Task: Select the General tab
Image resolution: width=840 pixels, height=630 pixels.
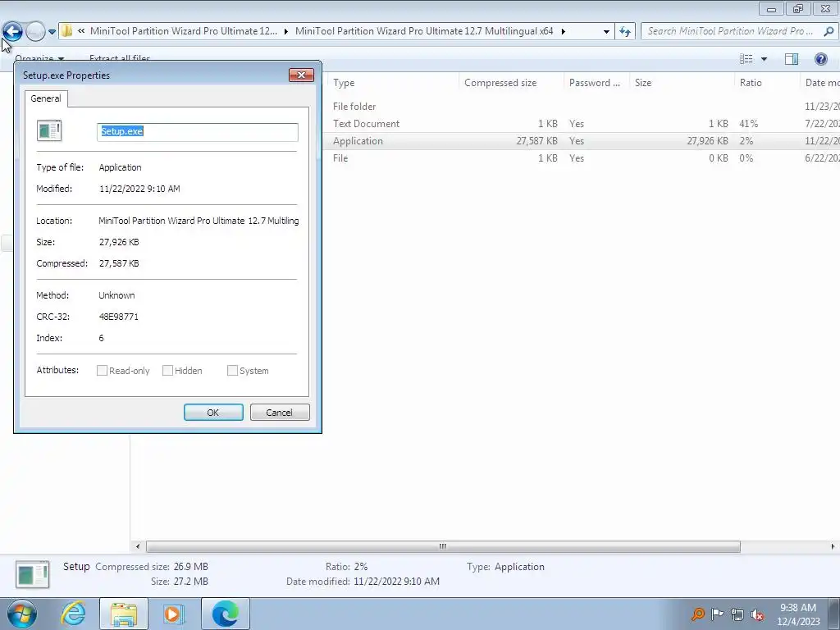Action: pyautogui.click(x=46, y=98)
